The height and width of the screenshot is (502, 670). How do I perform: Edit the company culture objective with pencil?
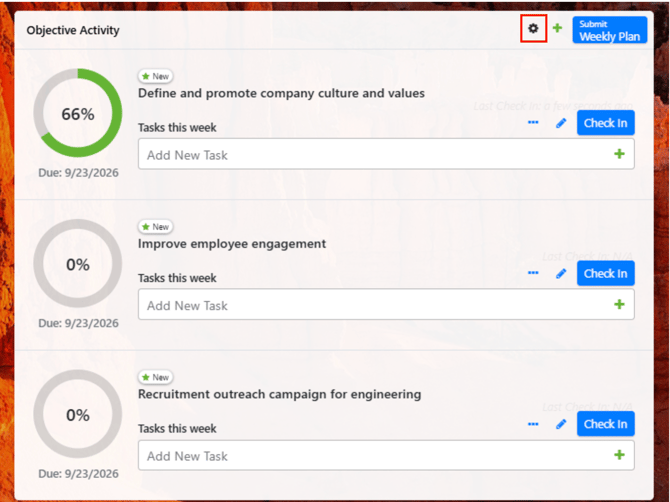click(561, 123)
